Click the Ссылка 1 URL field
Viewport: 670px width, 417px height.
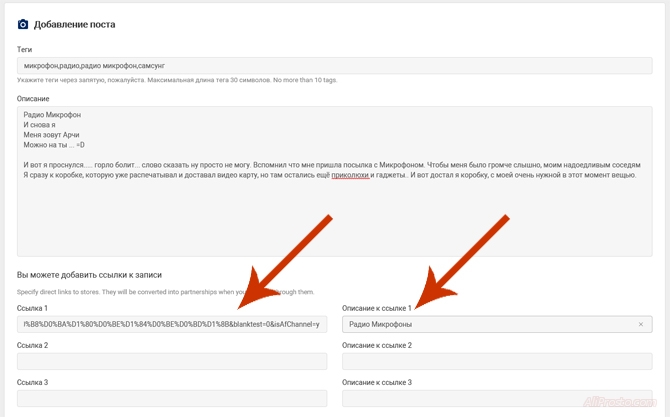[172, 324]
